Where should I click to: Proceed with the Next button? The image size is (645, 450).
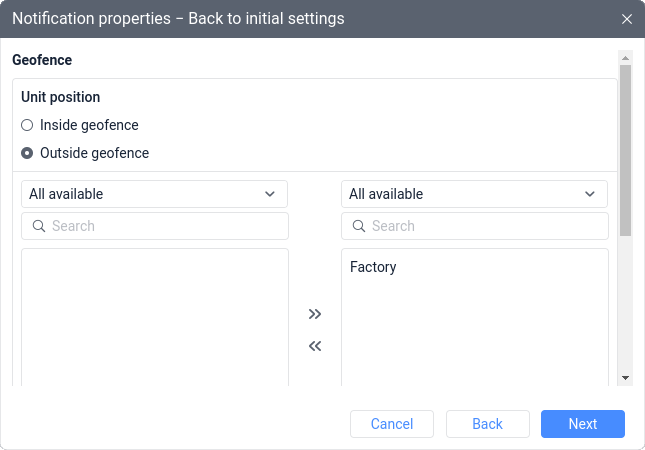[x=583, y=424]
